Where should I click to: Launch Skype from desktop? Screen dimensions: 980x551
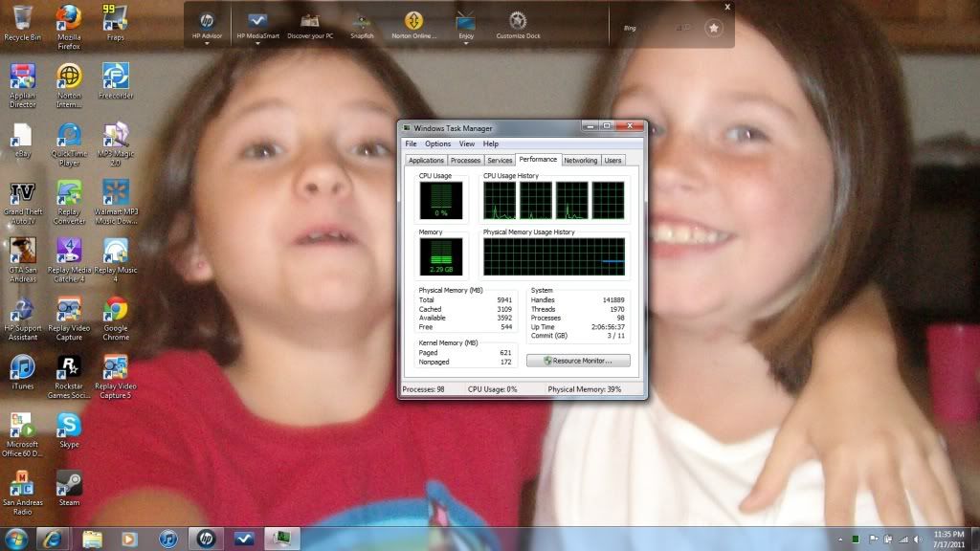pos(69,425)
